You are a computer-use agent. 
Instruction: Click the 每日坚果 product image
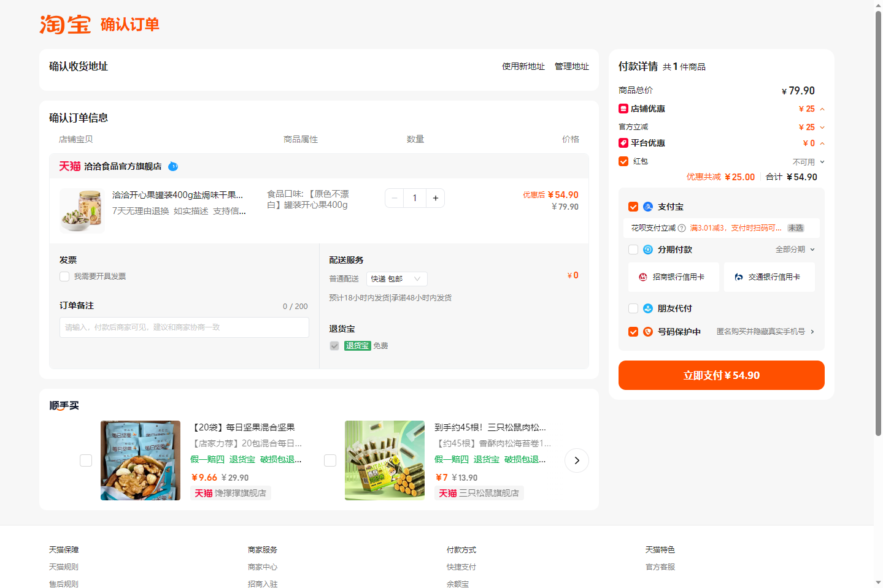[141, 460]
